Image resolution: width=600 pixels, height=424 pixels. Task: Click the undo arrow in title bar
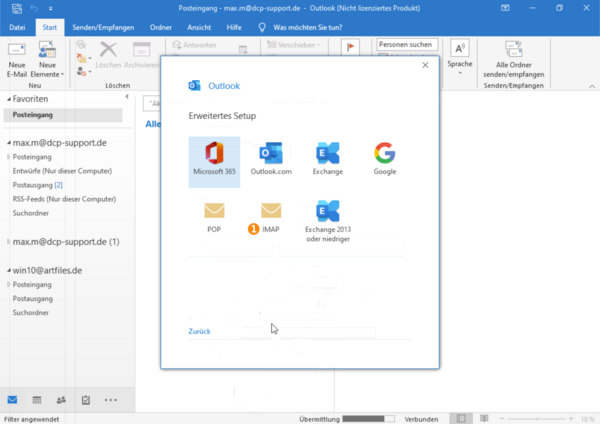[34, 8]
